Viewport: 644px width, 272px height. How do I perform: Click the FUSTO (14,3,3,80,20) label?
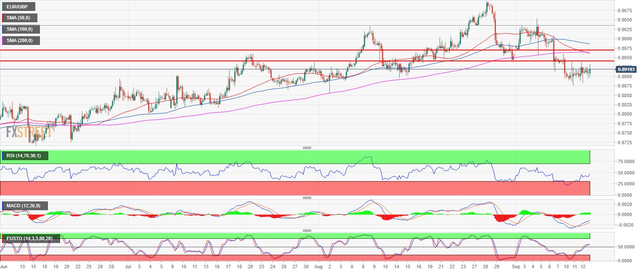point(30,238)
